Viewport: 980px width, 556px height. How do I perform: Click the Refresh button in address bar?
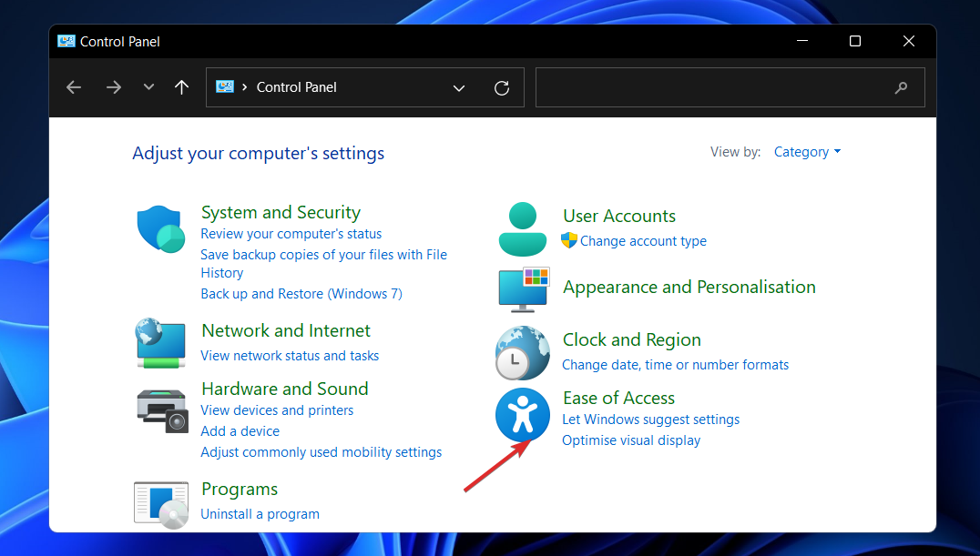(x=502, y=88)
